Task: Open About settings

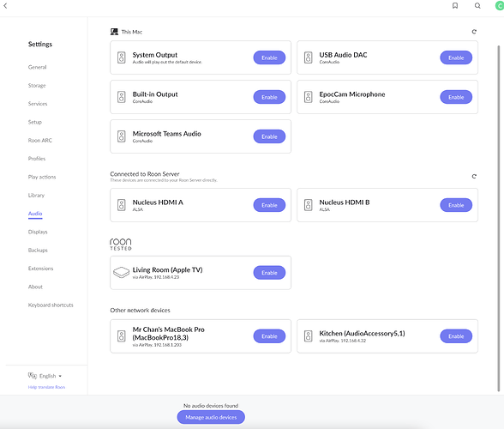Action: point(35,287)
